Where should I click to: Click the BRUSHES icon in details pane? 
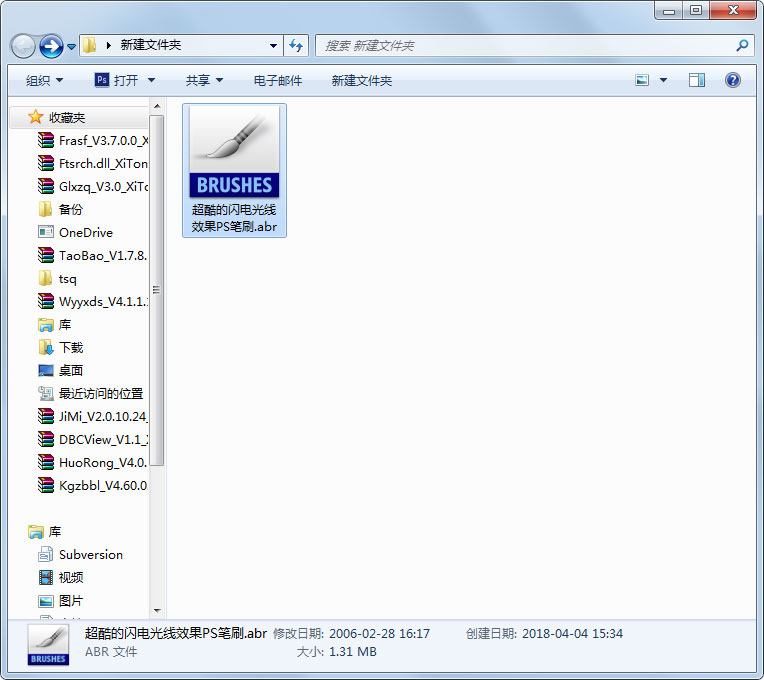click(x=48, y=644)
